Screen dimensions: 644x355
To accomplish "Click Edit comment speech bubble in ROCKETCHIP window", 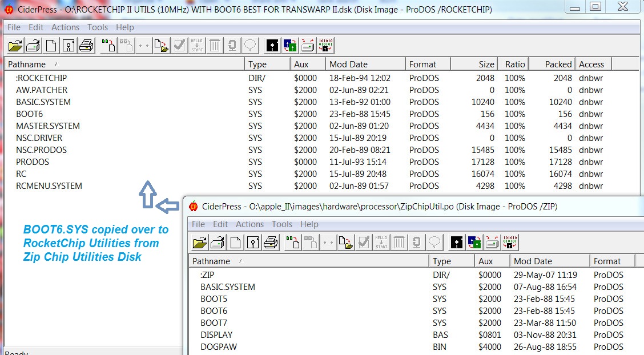I will click(x=249, y=45).
